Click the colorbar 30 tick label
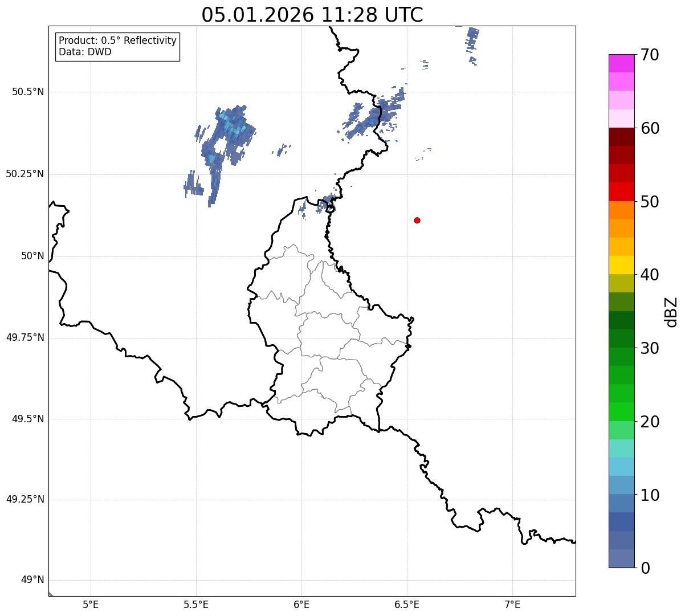Screen dimensions: 685x616 (650, 348)
